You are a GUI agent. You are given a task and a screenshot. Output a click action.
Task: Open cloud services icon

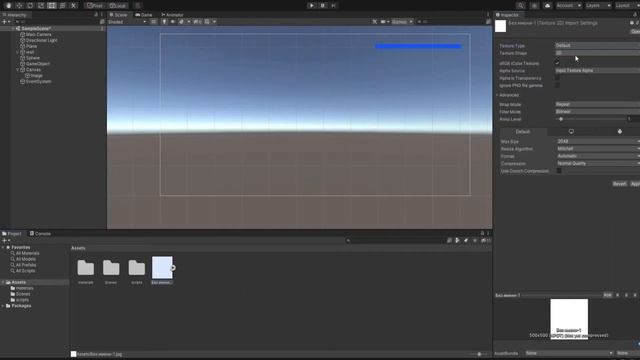click(547, 6)
